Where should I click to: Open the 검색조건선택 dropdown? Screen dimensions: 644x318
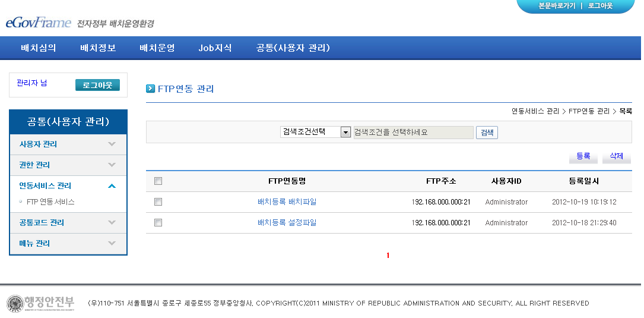click(x=345, y=133)
